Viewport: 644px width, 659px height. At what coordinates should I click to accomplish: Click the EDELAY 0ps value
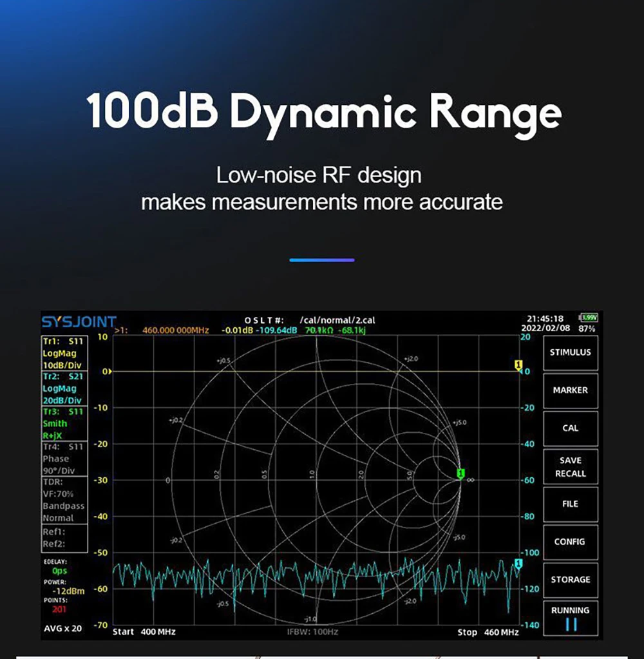click(60, 571)
